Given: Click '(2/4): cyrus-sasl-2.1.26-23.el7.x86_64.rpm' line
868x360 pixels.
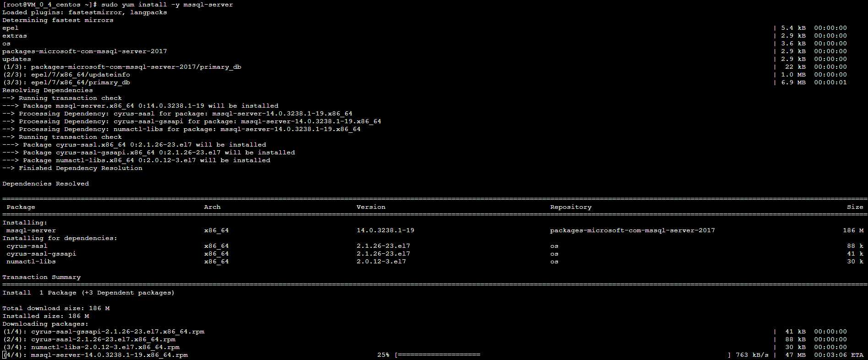Looking at the screenshot, I should (89, 339).
